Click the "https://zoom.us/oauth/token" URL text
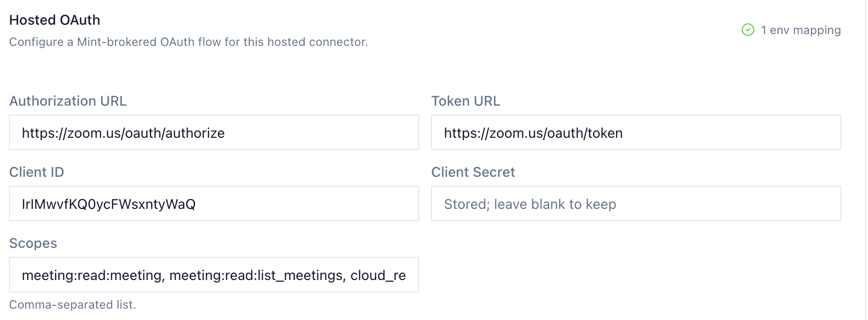Viewport: 868px width, 320px height. [533, 133]
